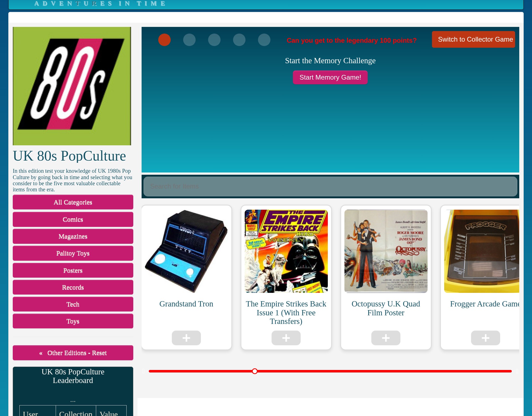Click the Grandstand Tron title text
532x416 pixels.
(x=186, y=304)
